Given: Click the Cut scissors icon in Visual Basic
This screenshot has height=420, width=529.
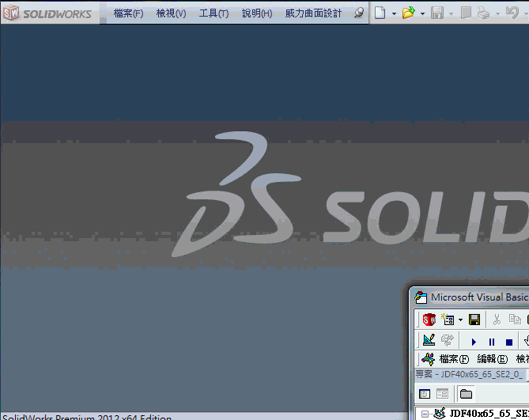Looking at the screenshot, I should pyautogui.click(x=497, y=320).
